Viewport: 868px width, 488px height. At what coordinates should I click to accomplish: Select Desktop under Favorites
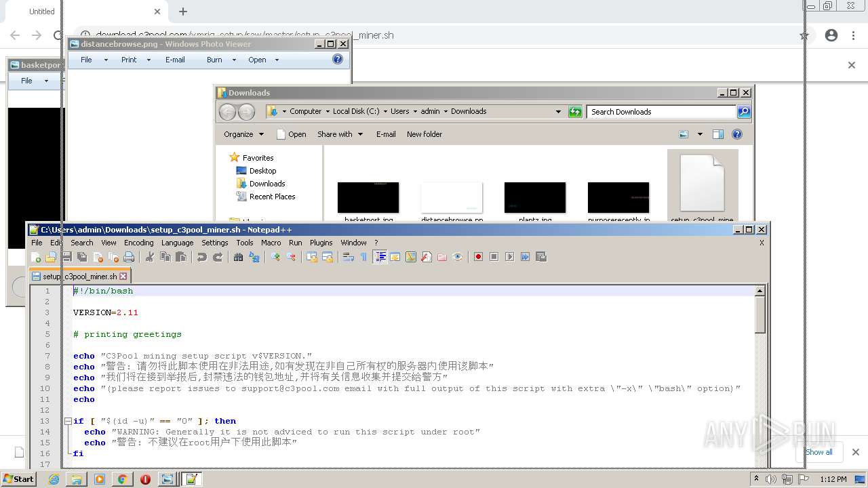click(x=262, y=171)
